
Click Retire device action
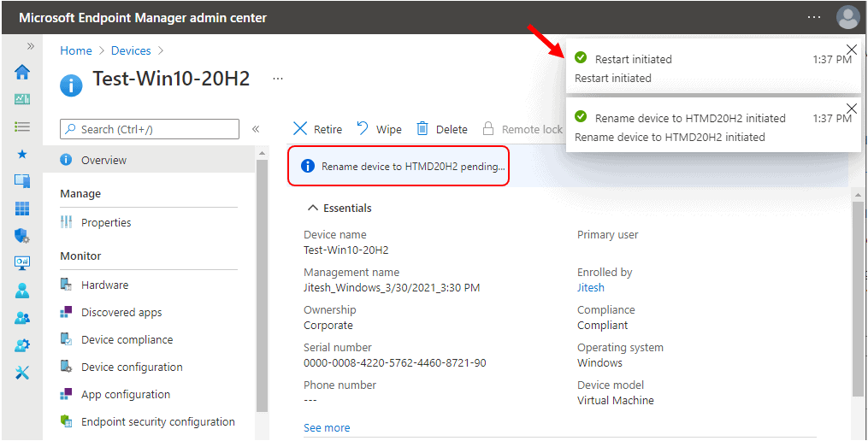pyautogui.click(x=317, y=129)
